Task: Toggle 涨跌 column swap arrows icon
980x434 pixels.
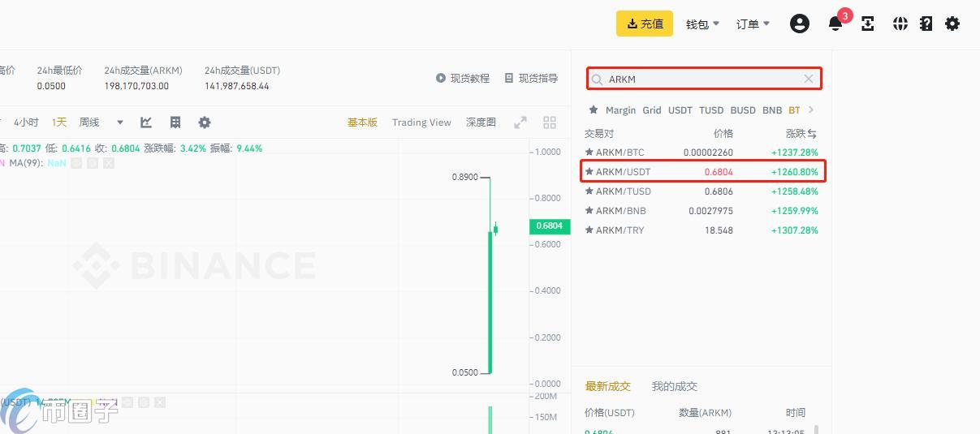Action: click(x=812, y=133)
